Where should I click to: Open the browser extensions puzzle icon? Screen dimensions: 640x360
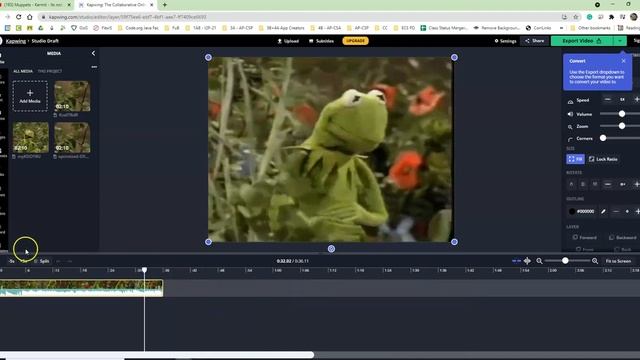click(x=611, y=17)
